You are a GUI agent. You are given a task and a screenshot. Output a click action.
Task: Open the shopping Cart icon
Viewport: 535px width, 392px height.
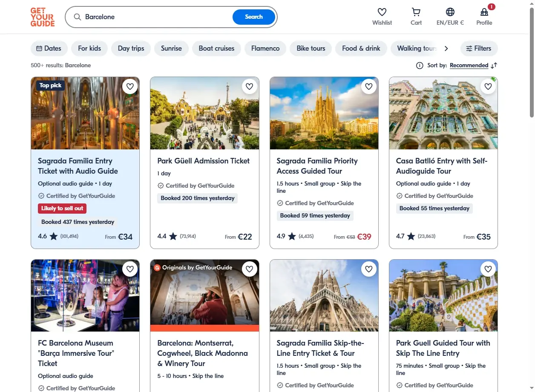[416, 12]
